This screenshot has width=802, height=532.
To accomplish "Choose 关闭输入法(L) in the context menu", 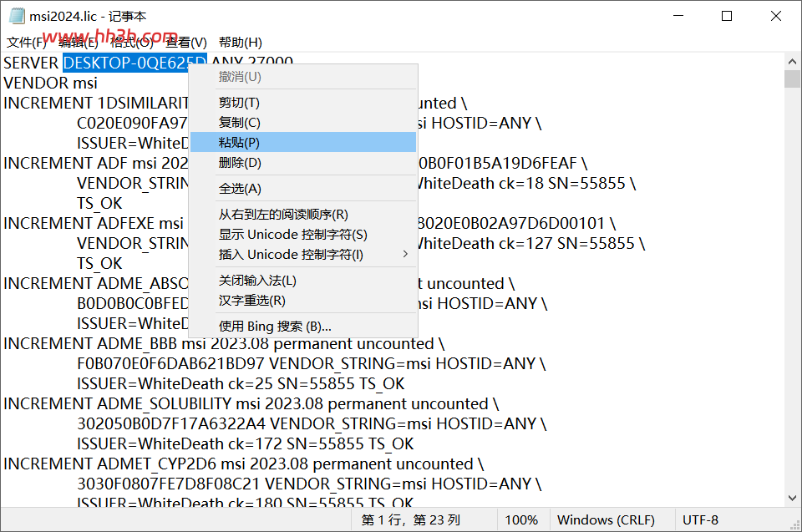I will pos(303,281).
